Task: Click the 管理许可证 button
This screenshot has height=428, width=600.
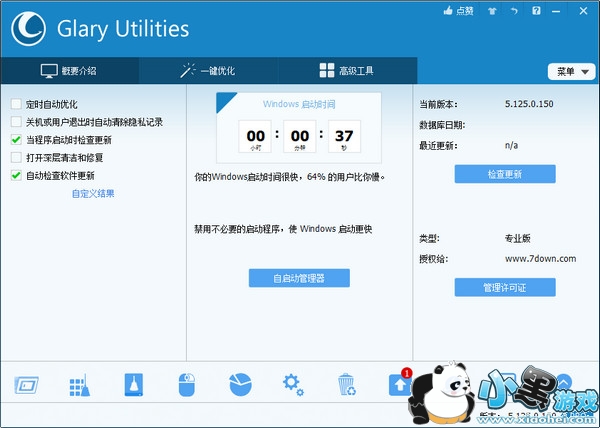Action: click(x=505, y=287)
